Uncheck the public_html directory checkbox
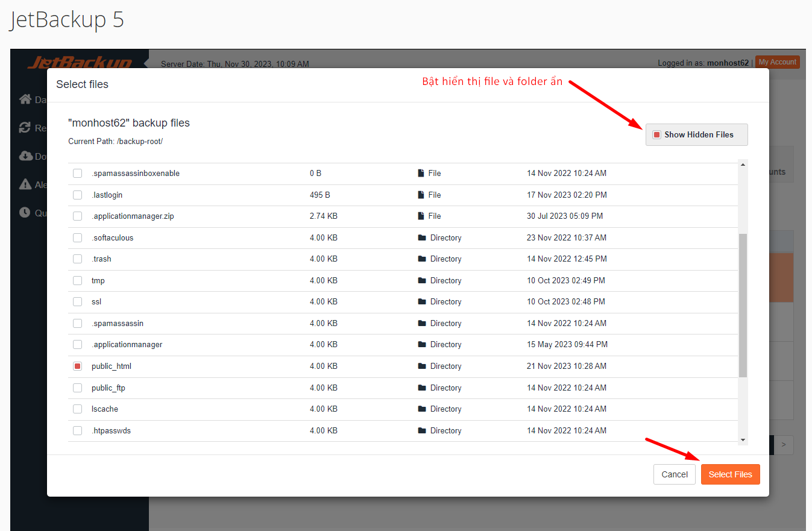This screenshot has height=531, width=812. click(77, 366)
